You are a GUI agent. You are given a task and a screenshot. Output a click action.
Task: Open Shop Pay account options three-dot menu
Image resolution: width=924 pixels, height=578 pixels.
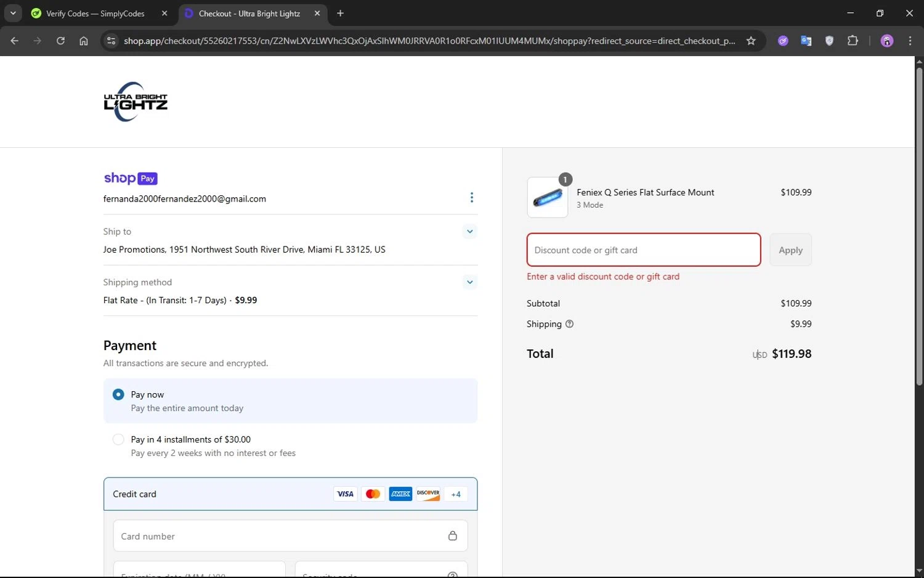pos(472,197)
